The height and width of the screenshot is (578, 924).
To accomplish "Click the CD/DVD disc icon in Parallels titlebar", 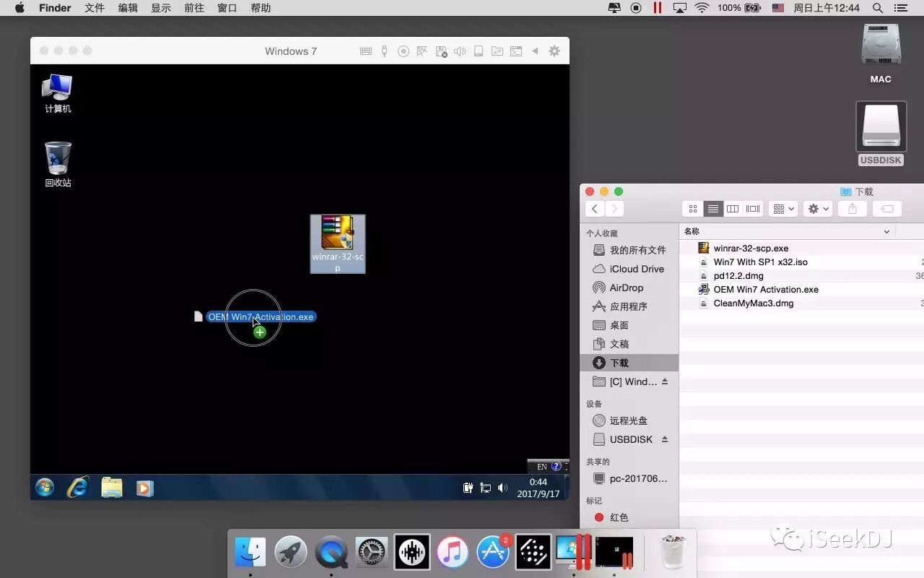I will [404, 51].
